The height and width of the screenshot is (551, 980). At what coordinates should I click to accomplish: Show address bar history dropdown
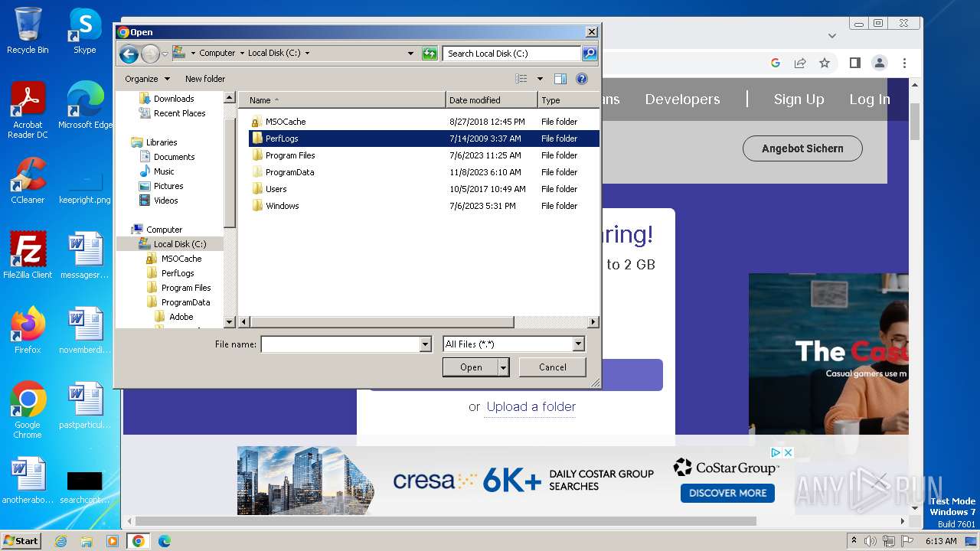click(x=411, y=54)
